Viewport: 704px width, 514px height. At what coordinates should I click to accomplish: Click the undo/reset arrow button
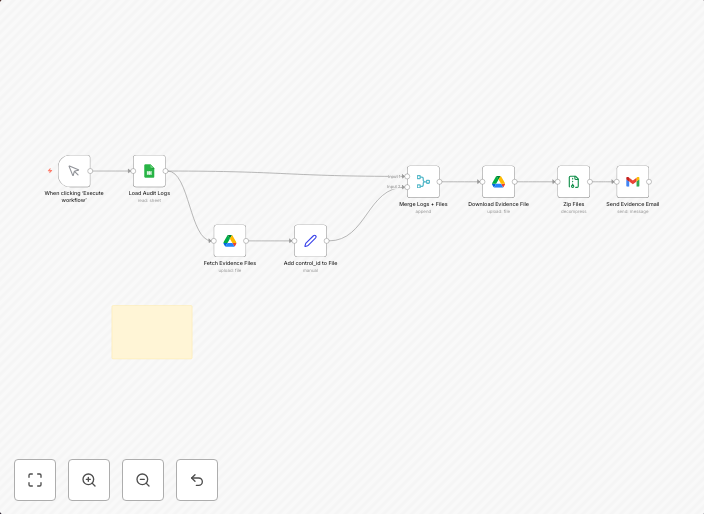tap(197, 480)
